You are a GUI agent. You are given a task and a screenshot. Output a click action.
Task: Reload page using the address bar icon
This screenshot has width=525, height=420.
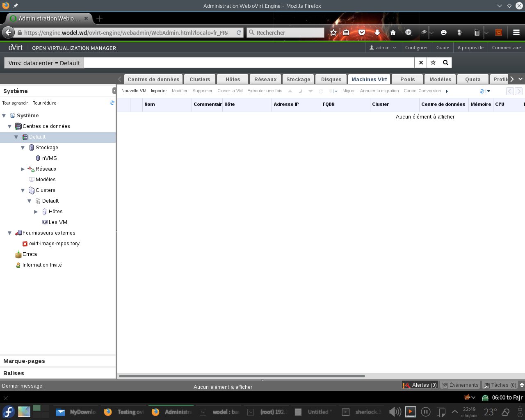(x=239, y=33)
